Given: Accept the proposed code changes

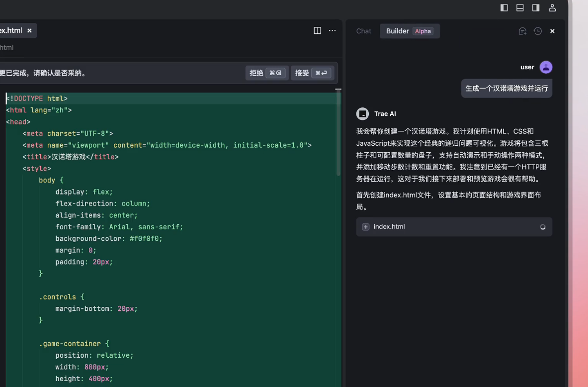Looking at the screenshot, I should coord(312,73).
